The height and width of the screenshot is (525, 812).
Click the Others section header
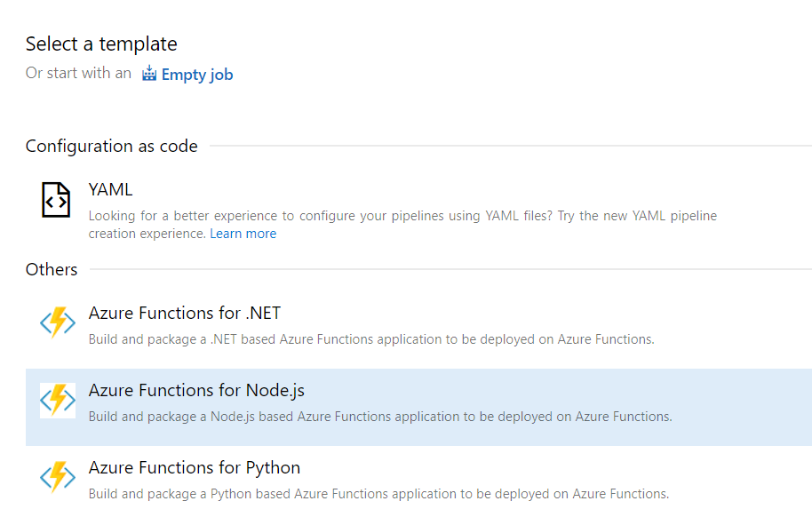point(52,269)
